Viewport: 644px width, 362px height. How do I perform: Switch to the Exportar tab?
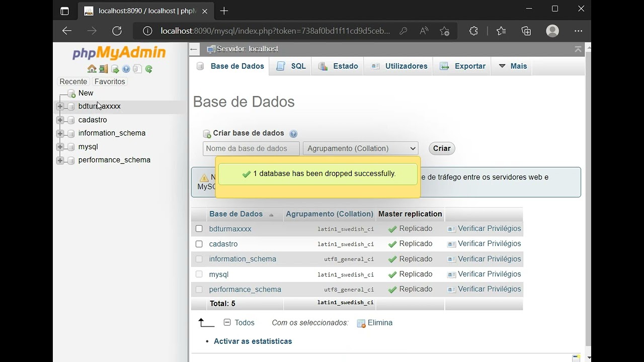(x=462, y=66)
